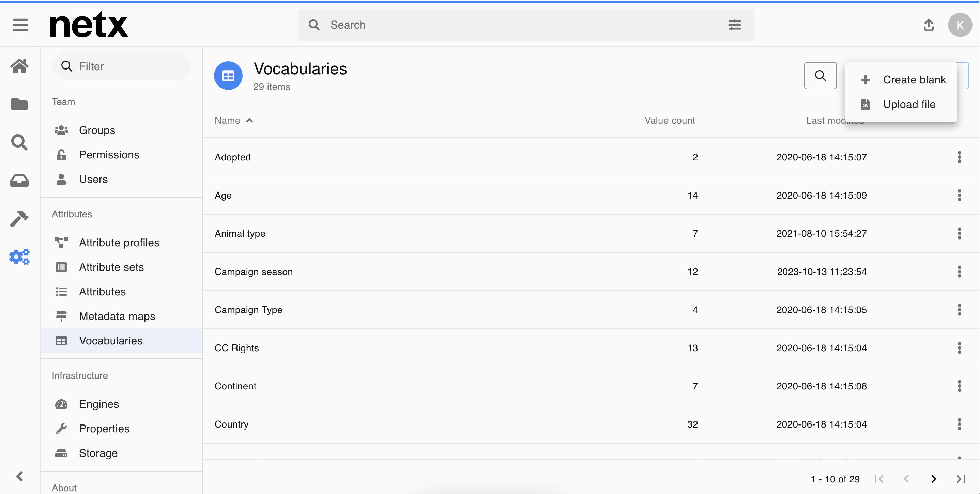Screen dimensions: 980x494
Task: Collapse the sidebar with the left chevron
Action: [20, 476]
